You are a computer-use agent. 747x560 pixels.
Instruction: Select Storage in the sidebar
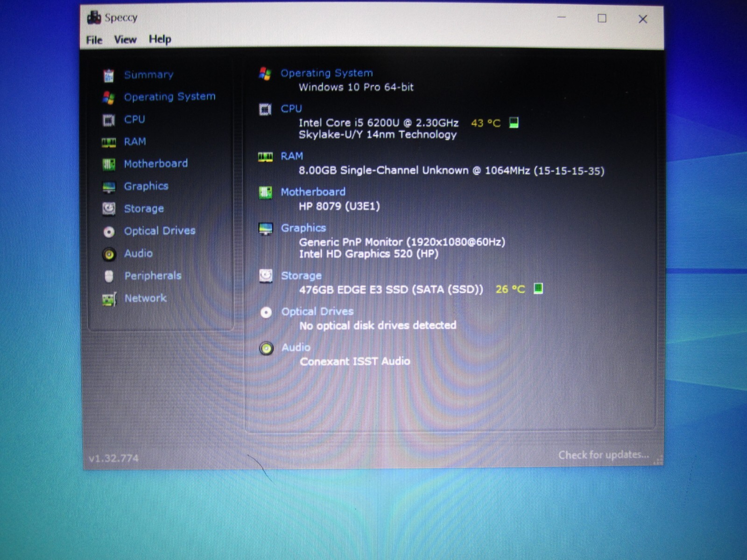[144, 209]
